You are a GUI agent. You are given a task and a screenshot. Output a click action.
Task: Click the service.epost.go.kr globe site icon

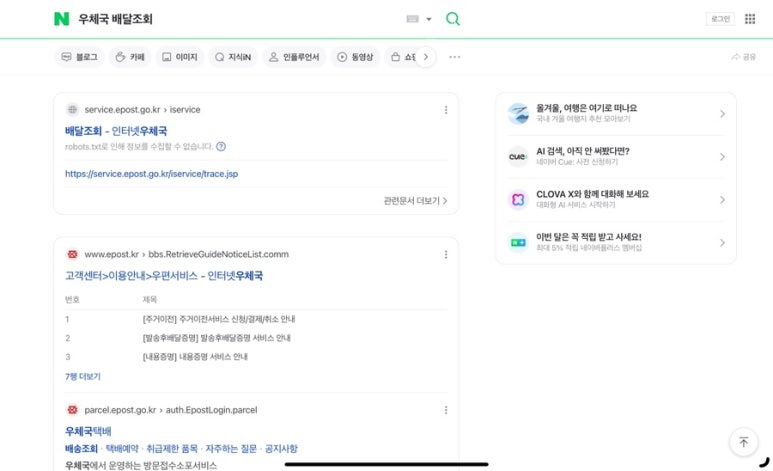coord(72,109)
